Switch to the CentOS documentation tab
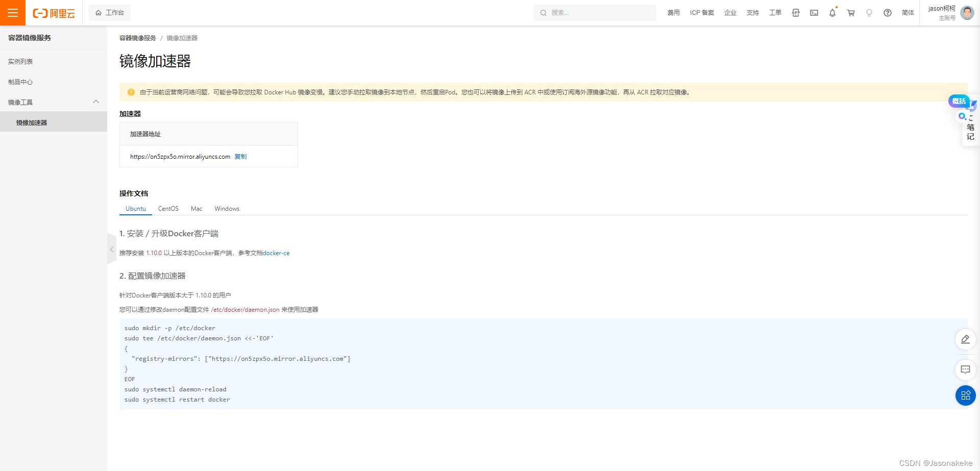The width and height of the screenshot is (980, 471). [x=168, y=209]
